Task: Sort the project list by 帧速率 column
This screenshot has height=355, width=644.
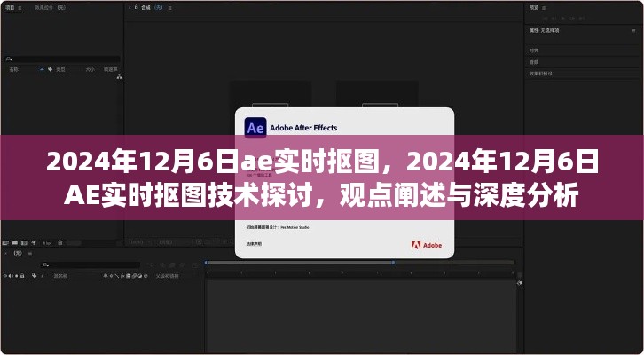Action: point(110,69)
